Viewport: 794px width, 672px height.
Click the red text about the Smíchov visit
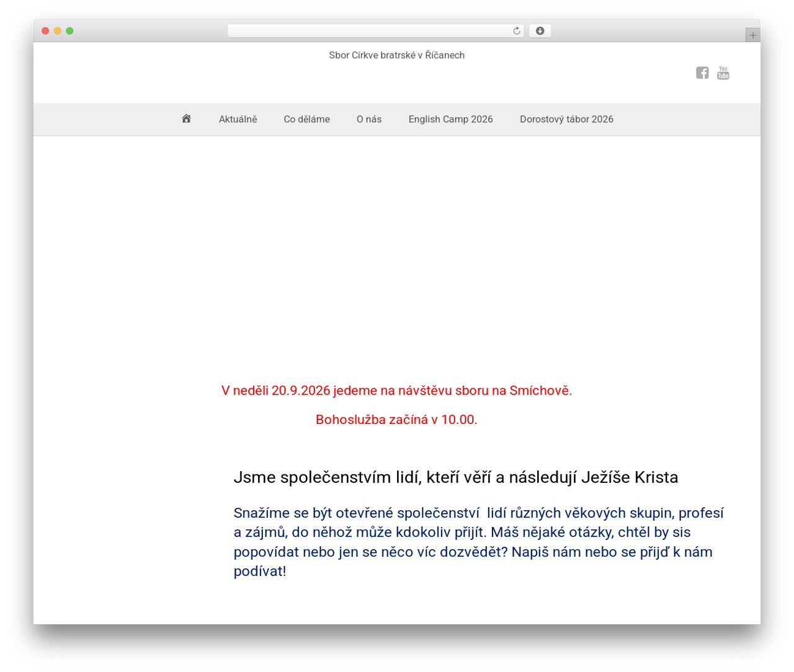click(x=396, y=391)
